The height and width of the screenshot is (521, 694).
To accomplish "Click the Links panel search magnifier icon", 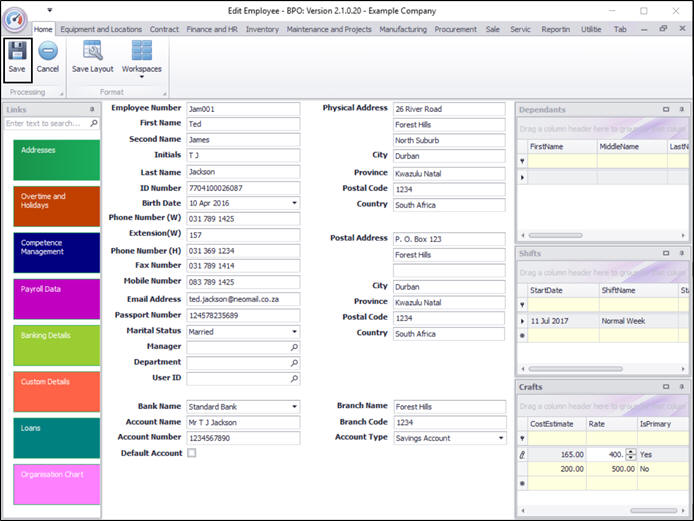I will pyautogui.click(x=94, y=124).
